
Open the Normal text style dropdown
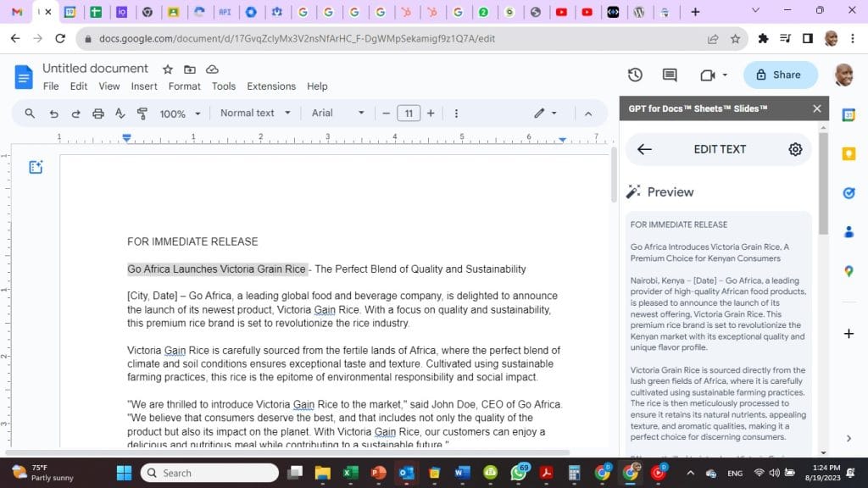(x=255, y=114)
